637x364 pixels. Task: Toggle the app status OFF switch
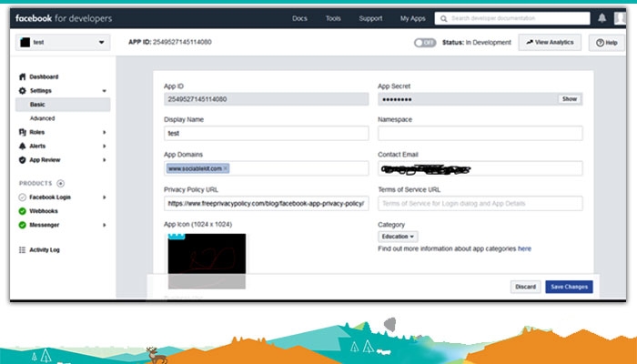coord(424,42)
